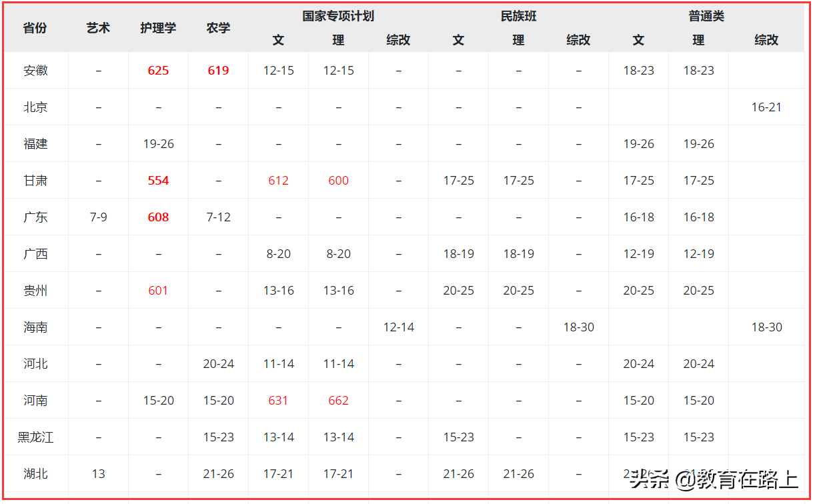This screenshot has width=813, height=504.
Task: Click the 河南 理 score 662
Action: (x=338, y=400)
